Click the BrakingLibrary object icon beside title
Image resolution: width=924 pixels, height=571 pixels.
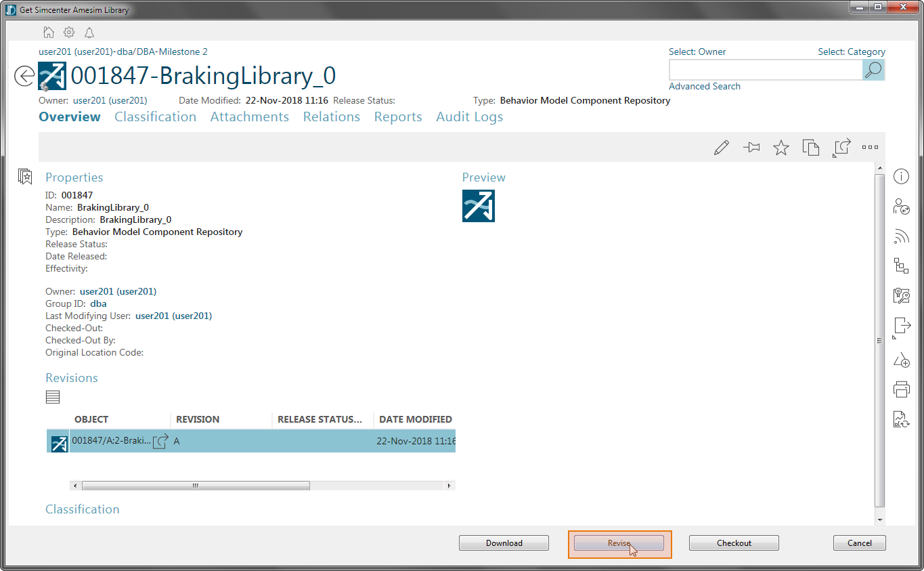(x=52, y=77)
